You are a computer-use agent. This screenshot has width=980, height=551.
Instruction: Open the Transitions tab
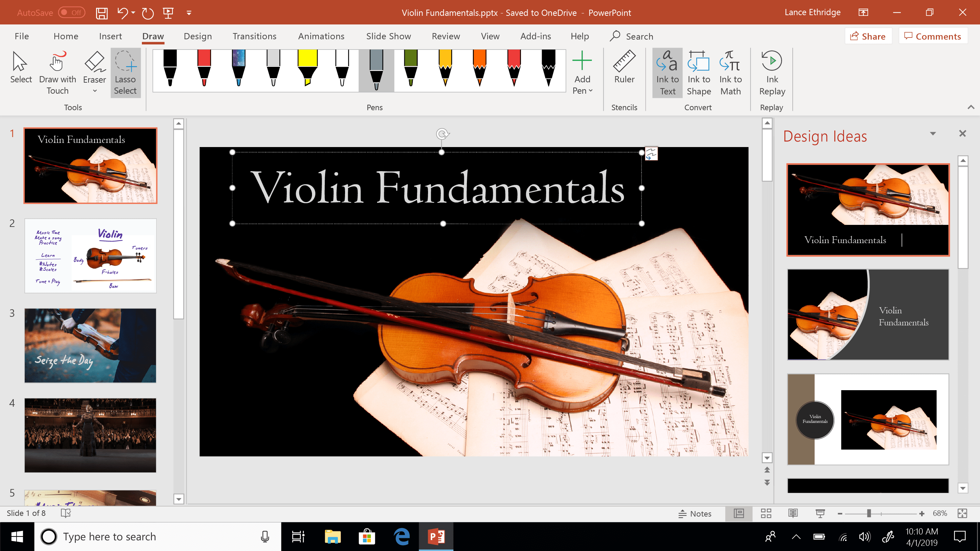pyautogui.click(x=254, y=36)
